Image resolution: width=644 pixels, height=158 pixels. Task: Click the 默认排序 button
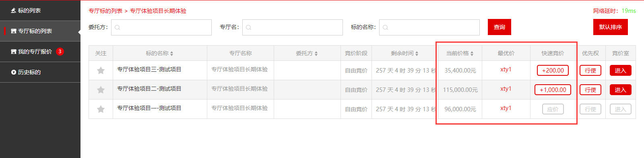pos(611,27)
